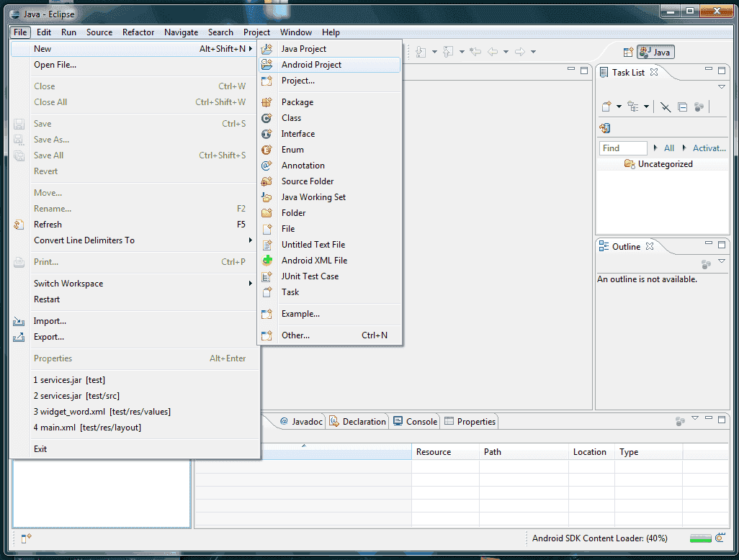Click the Java perspective button

point(655,53)
